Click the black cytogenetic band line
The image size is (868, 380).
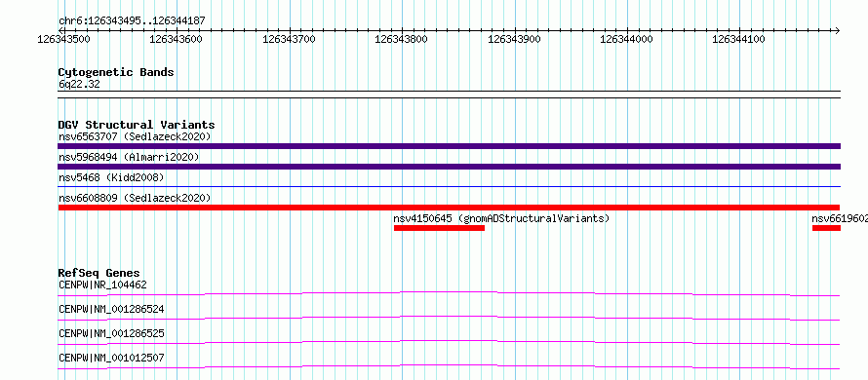pyautogui.click(x=449, y=95)
